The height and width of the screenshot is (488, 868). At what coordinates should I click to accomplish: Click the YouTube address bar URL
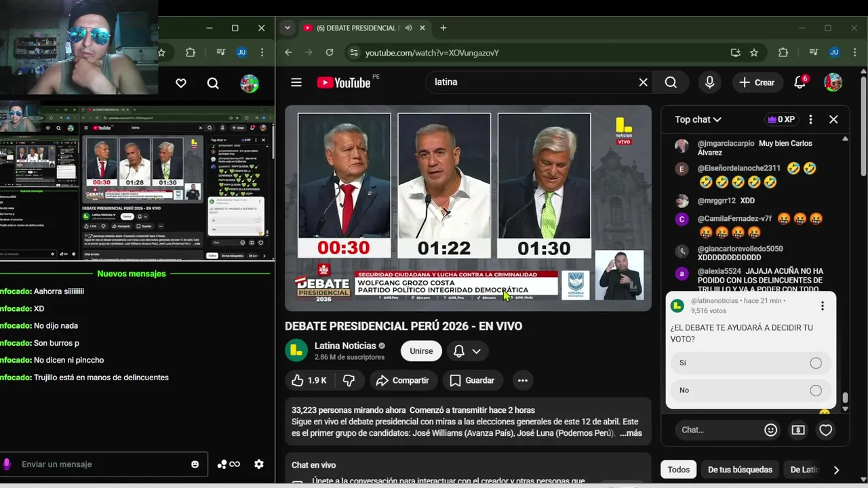click(x=432, y=52)
